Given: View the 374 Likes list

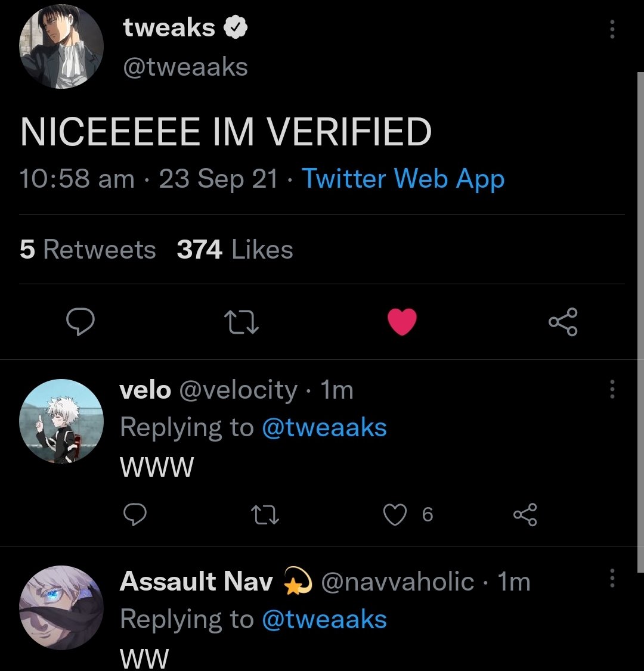Looking at the screenshot, I should [235, 249].
